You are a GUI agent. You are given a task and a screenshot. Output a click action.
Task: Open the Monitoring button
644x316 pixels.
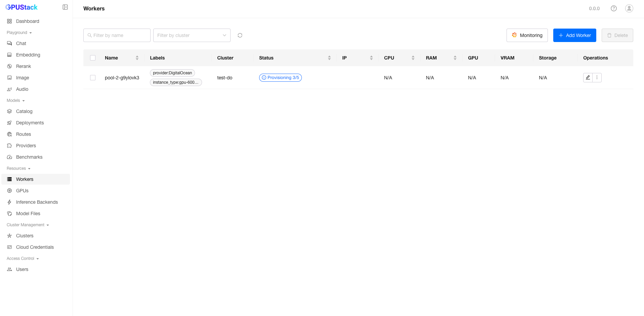(527, 35)
